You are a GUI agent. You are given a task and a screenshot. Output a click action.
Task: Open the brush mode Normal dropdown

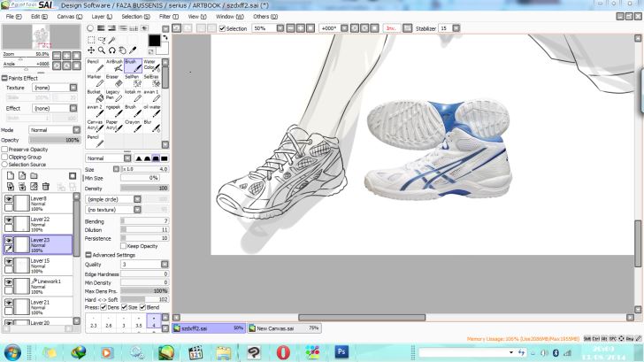pos(127,158)
